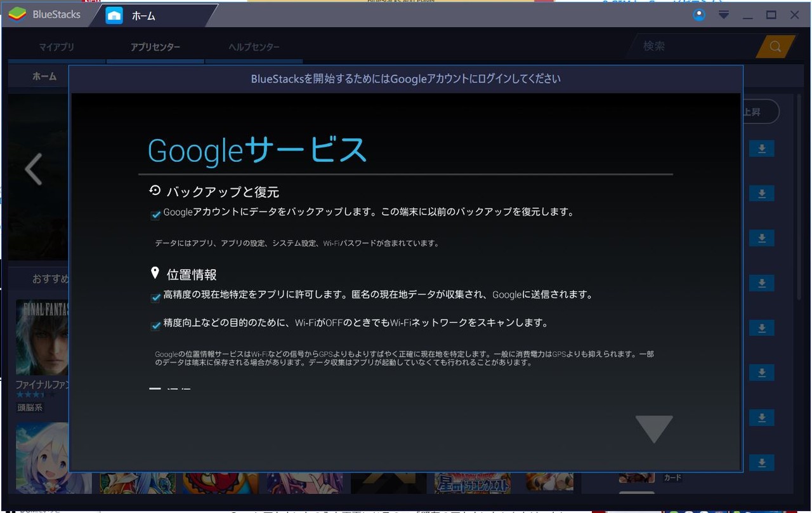Open the 星のドラゴンクエスト app thumbnail

472,483
